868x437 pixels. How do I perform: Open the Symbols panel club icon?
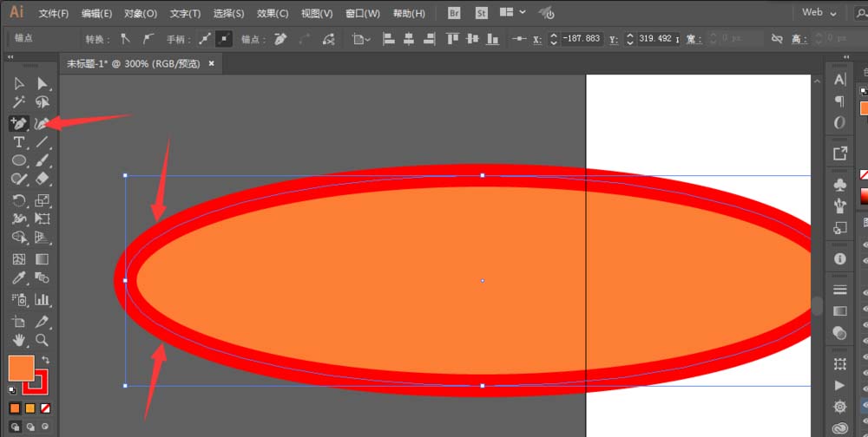[839, 185]
